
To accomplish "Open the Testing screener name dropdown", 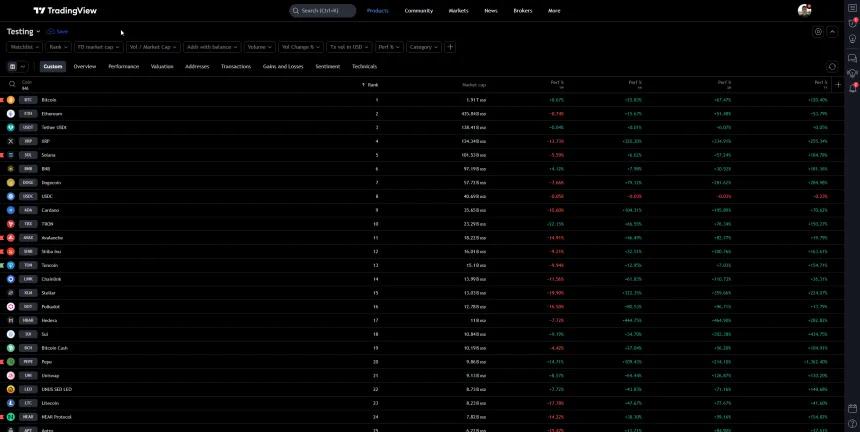I will (24, 32).
